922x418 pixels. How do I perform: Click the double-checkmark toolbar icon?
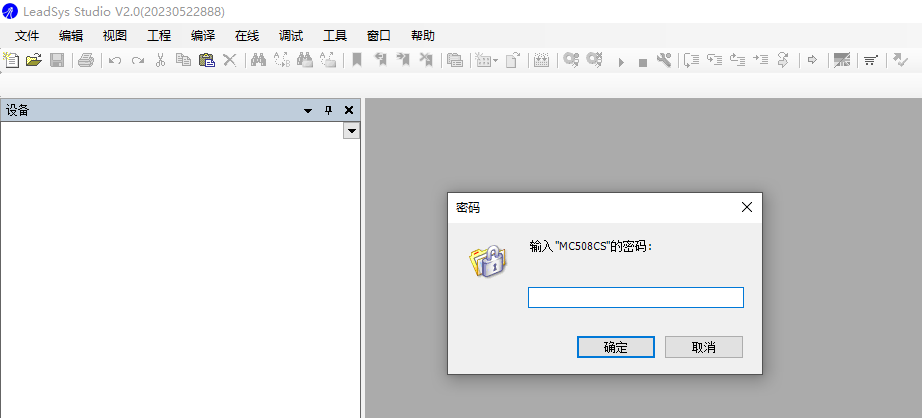(x=900, y=60)
